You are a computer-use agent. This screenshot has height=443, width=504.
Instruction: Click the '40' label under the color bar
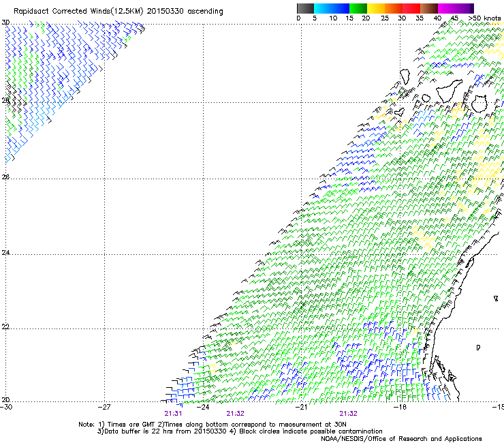coord(437,18)
